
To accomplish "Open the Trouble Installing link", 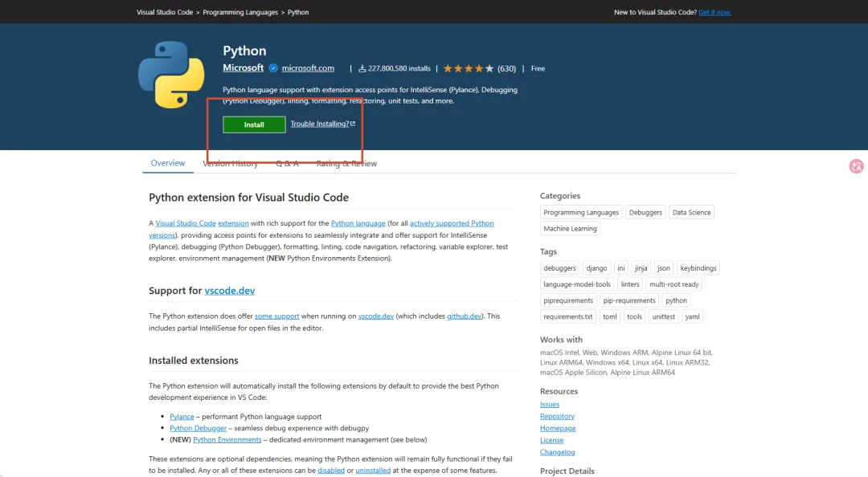I will click(x=323, y=124).
